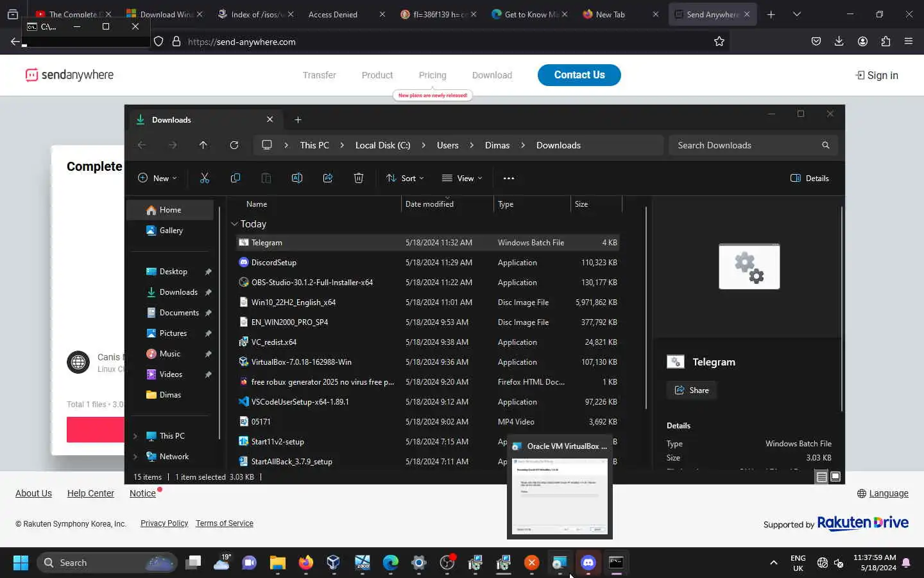Screen dimensions: 924x578
Task: Select Videos in navigation pane
Action: 170,374
